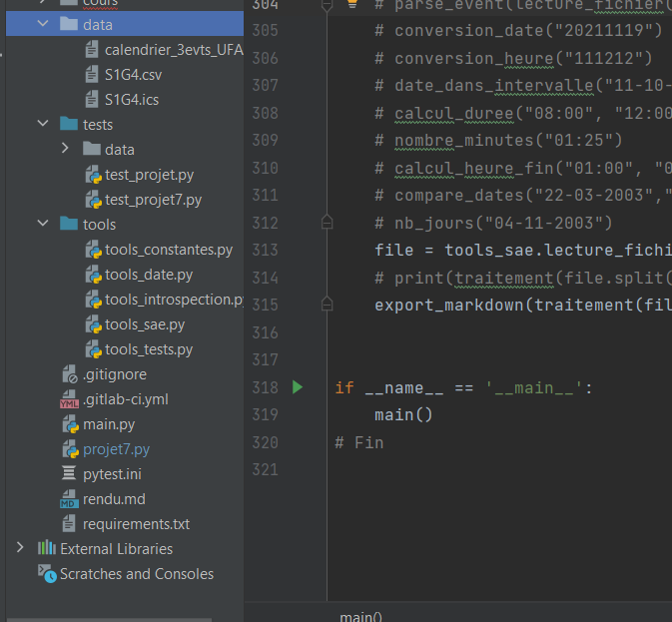Click the main() breadcrumb at the bottom

pyautogui.click(x=360, y=616)
